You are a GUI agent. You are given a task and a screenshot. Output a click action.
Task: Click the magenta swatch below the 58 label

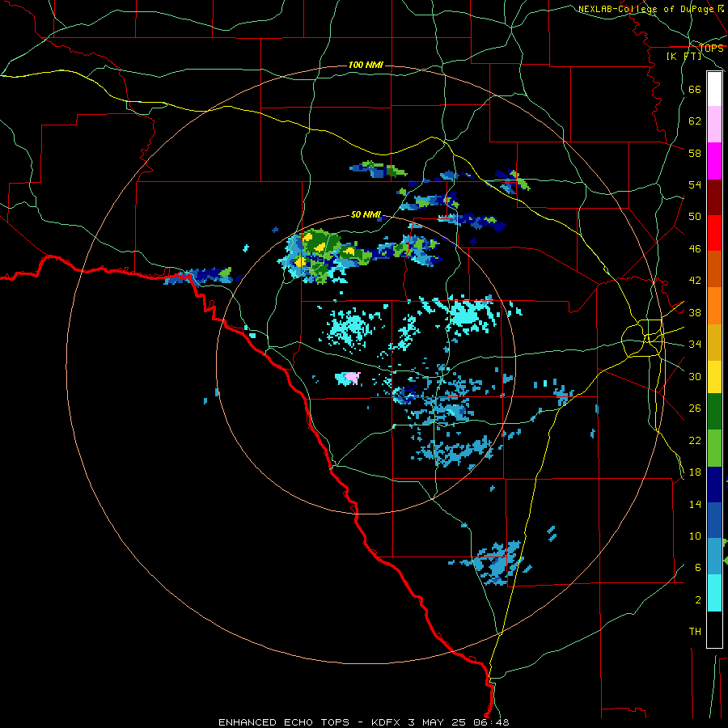tap(714, 161)
